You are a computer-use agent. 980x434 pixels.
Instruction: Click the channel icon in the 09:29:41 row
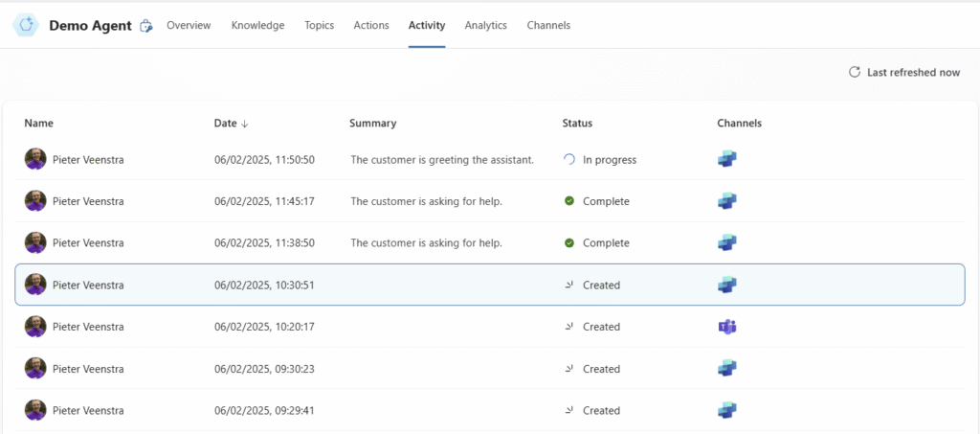coord(727,410)
